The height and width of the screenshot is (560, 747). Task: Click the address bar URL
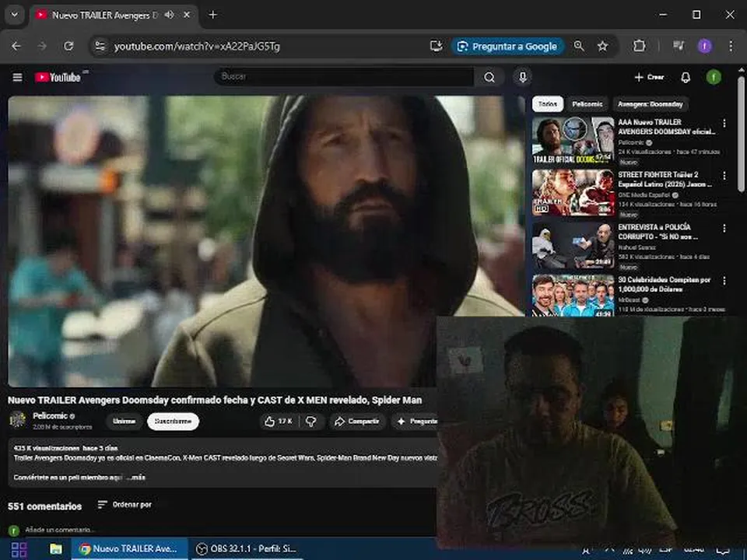coord(197,46)
